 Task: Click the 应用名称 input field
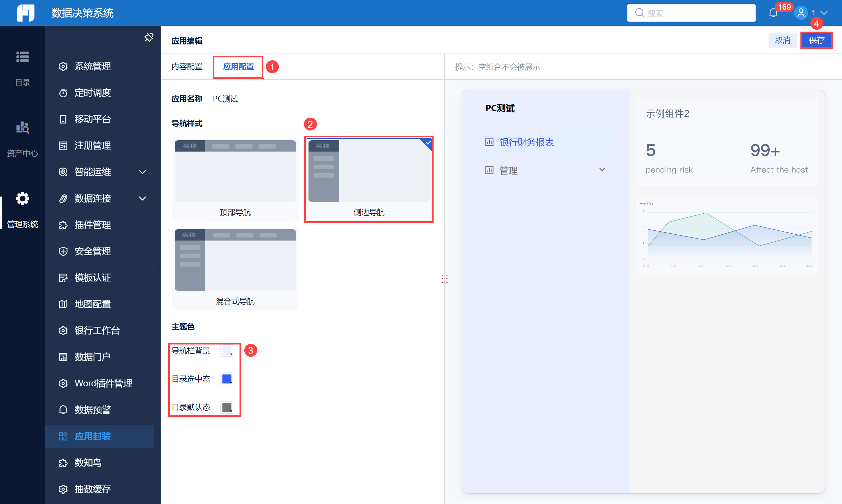(321, 99)
